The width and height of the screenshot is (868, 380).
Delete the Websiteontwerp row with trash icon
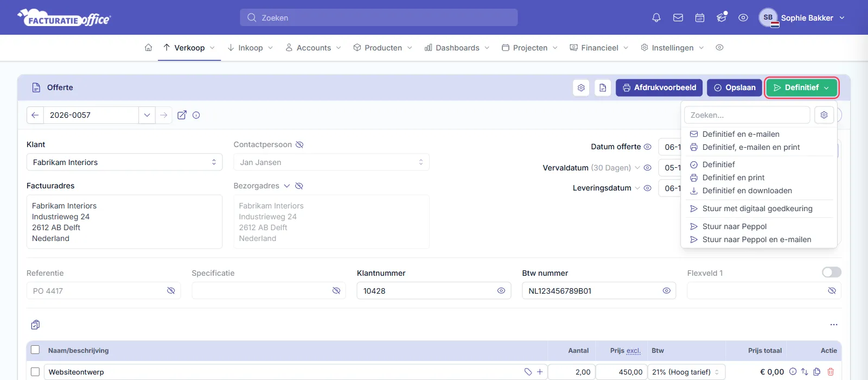(x=831, y=372)
